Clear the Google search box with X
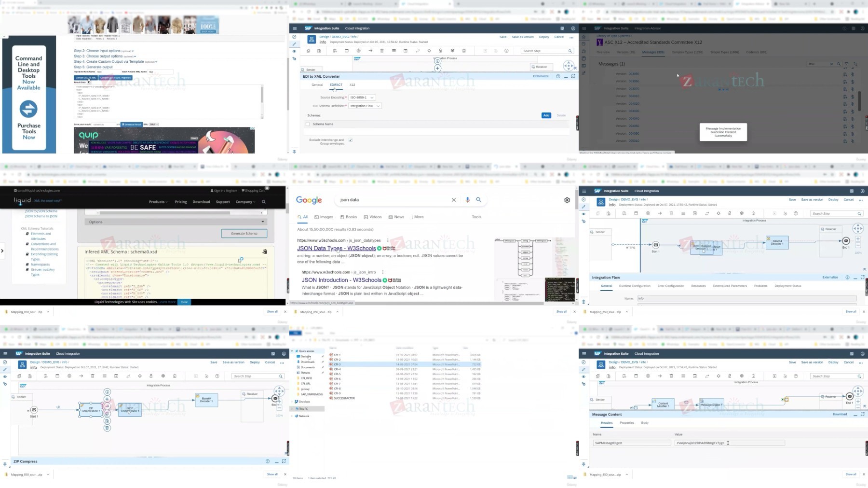 (x=454, y=199)
